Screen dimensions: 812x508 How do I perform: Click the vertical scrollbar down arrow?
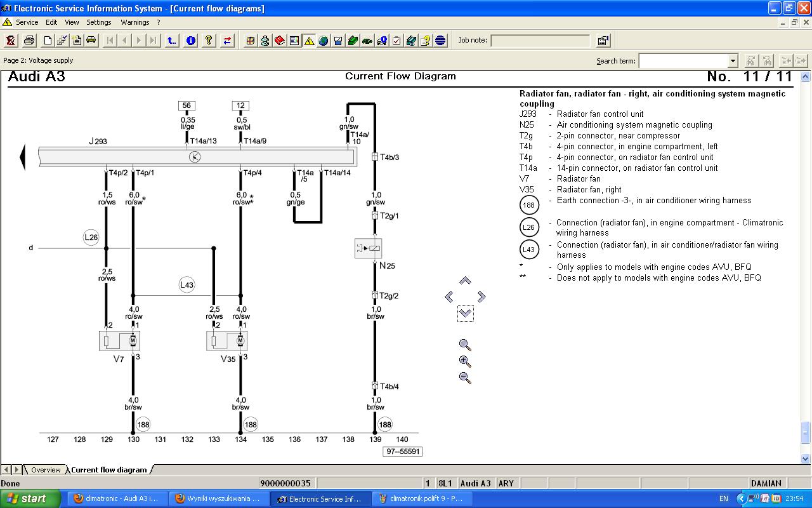coord(806,458)
